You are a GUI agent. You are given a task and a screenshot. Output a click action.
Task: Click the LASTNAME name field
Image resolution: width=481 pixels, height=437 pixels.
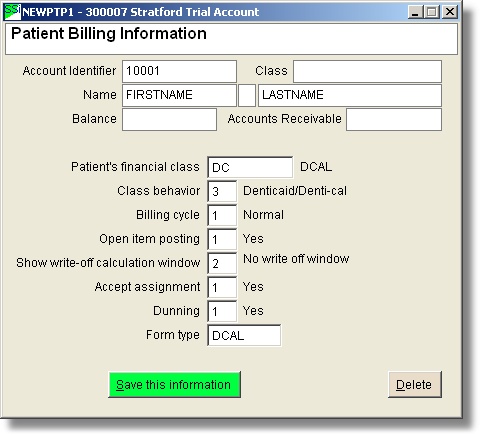(x=350, y=95)
